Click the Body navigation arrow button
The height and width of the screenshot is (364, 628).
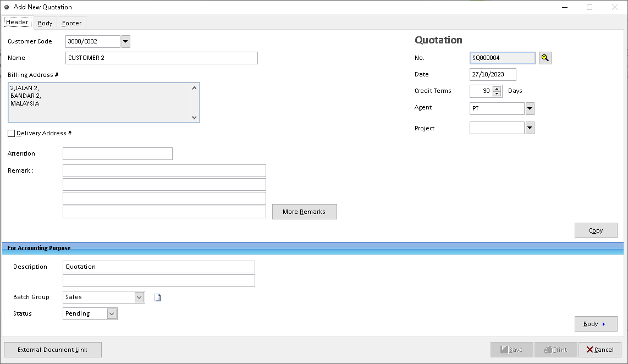(596, 324)
